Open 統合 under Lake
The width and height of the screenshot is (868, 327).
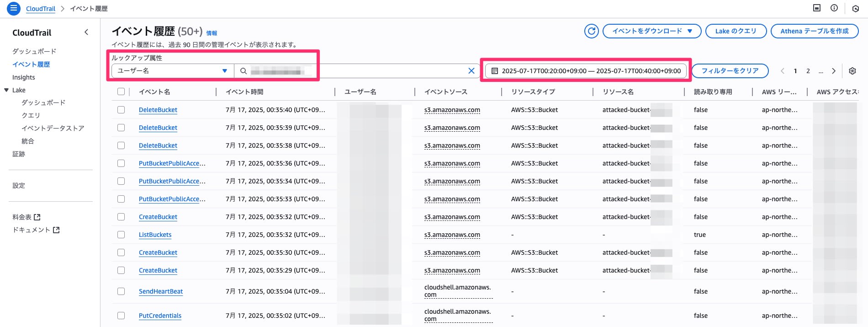pos(28,141)
